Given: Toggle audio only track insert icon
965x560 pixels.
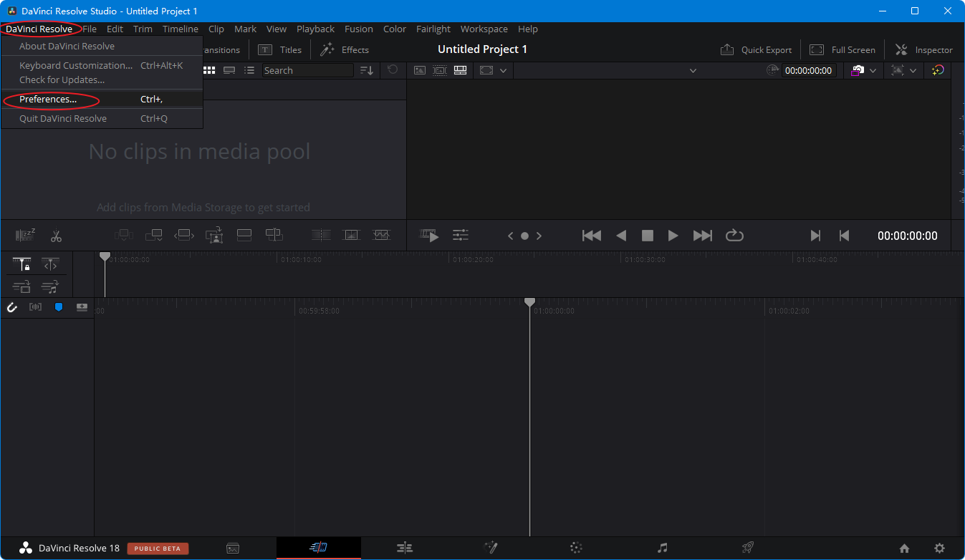Looking at the screenshot, I should [50, 287].
